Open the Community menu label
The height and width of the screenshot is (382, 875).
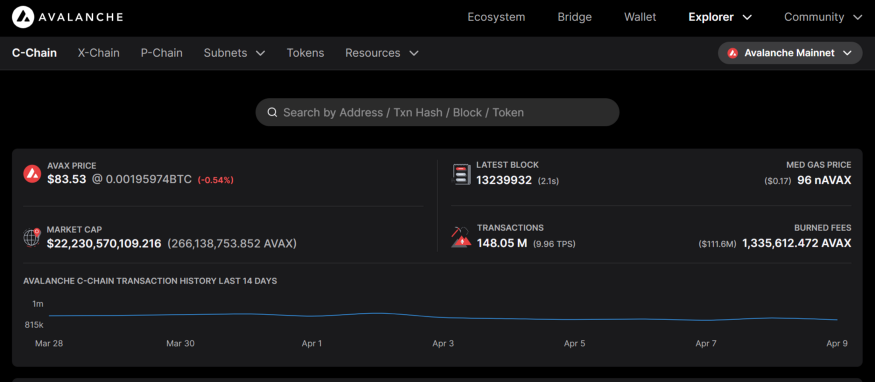814,17
